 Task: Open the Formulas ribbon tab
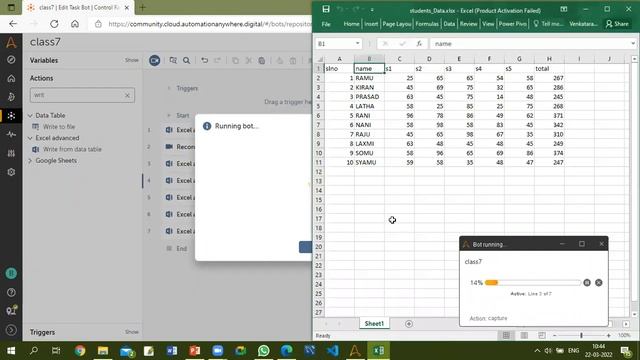click(427, 24)
